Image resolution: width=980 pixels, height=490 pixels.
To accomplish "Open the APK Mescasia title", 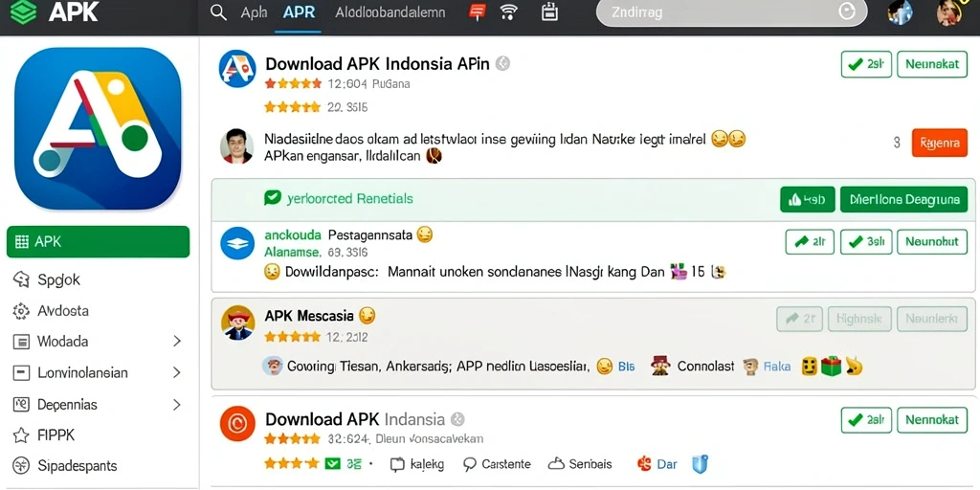I will point(309,316).
